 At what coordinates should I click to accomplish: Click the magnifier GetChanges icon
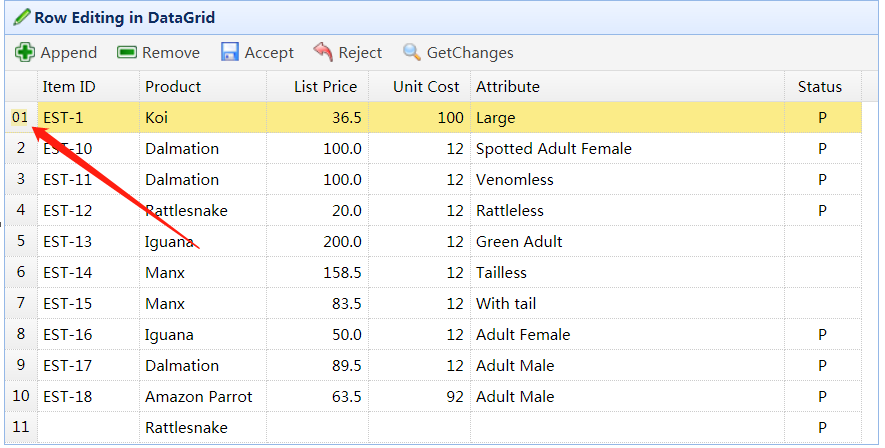click(x=412, y=52)
